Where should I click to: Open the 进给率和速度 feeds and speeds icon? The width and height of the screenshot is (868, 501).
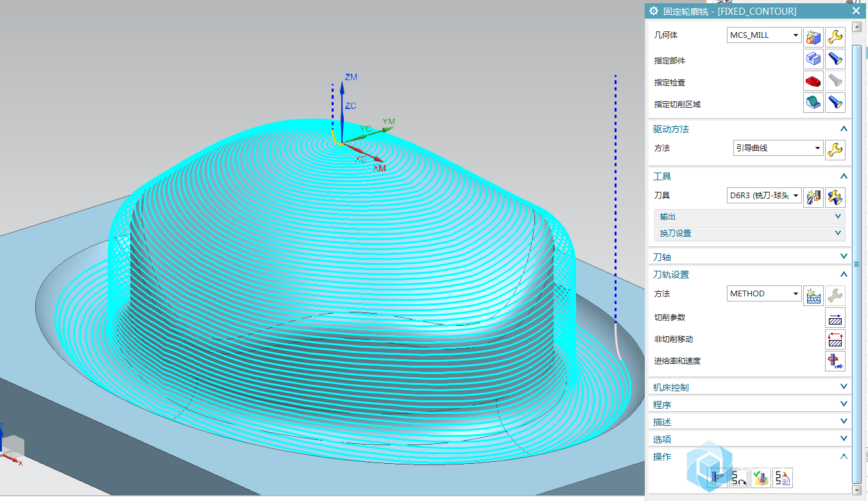pos(835,361)
